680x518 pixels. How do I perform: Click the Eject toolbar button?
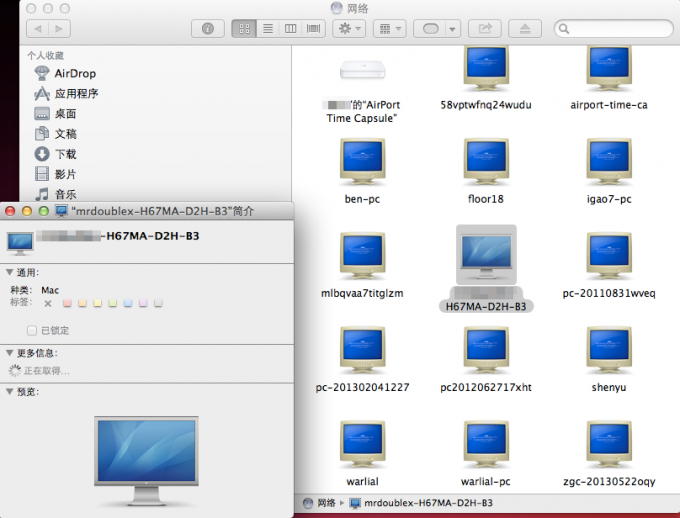click(526, 29)
